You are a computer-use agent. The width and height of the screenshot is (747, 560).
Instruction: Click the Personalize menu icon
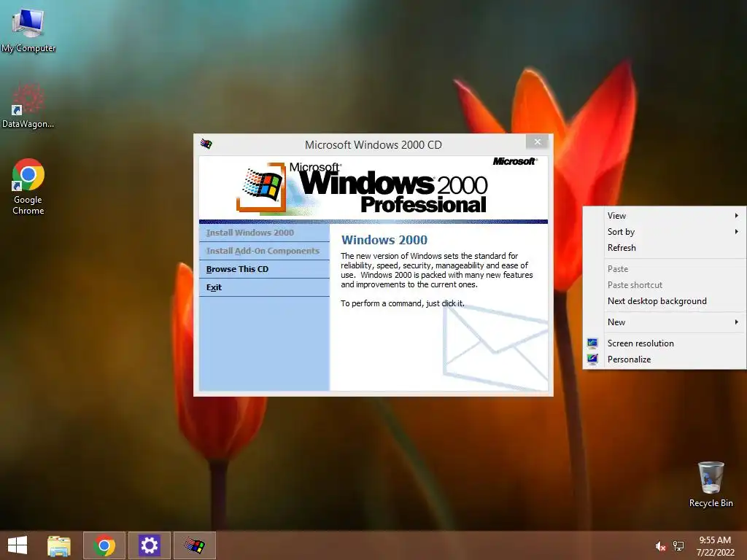[x=592, y=359]
